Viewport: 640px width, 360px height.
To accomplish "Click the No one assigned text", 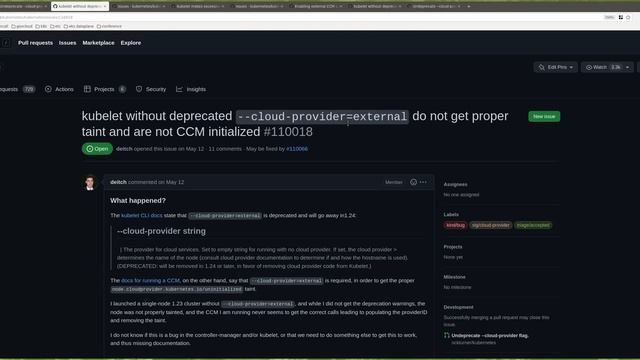I will 461,195.
